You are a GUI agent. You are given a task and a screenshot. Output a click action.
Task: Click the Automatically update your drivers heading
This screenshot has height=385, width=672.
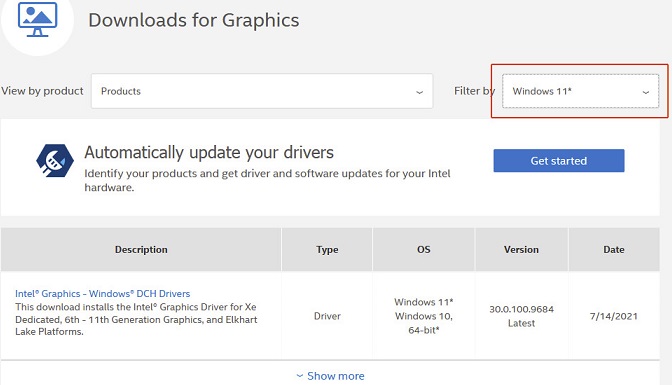click(209, 152)
